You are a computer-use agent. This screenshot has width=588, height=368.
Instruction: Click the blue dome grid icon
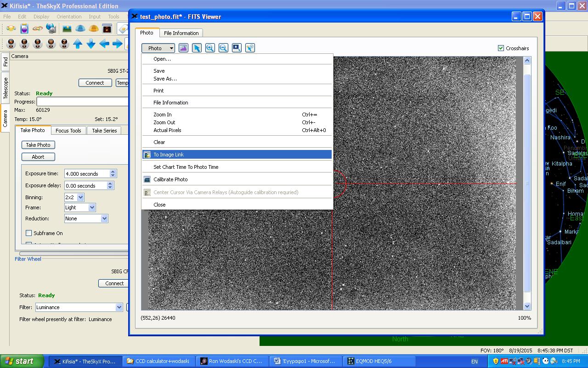(80, 29)
